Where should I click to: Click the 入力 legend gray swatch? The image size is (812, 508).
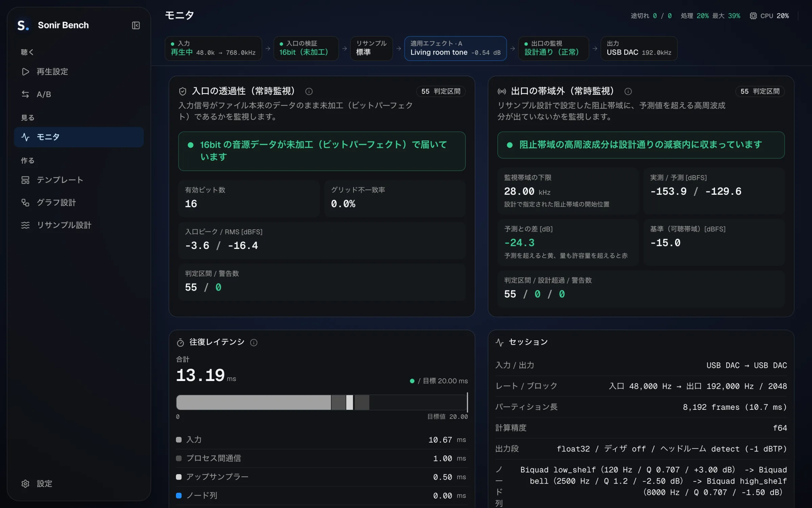(x=179, y=440)
